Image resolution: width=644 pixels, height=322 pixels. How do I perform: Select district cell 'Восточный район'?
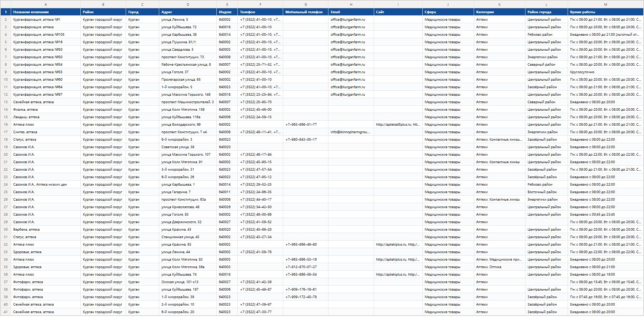pos(547,192)
